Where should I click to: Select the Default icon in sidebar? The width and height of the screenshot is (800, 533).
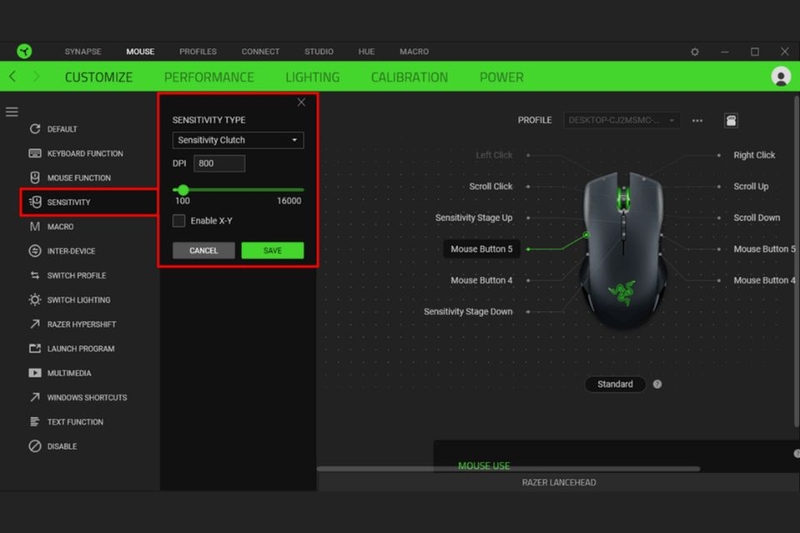[x=35, y=129]
